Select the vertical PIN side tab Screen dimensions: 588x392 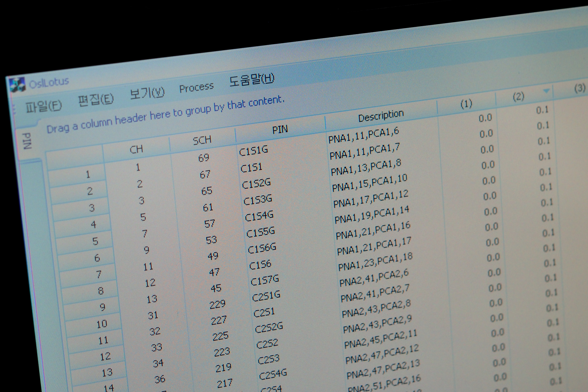pos(27,141)
